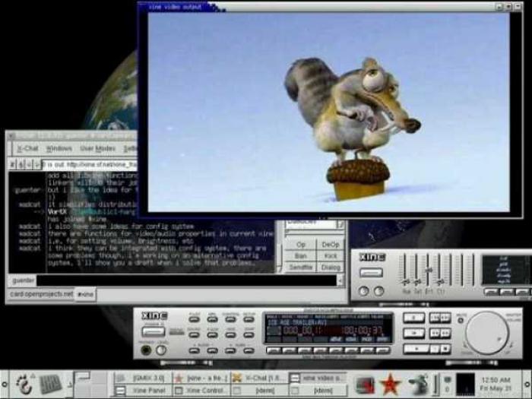
Task: Select the Xine Control task in taskbar
Action: (x=201, y=390)
